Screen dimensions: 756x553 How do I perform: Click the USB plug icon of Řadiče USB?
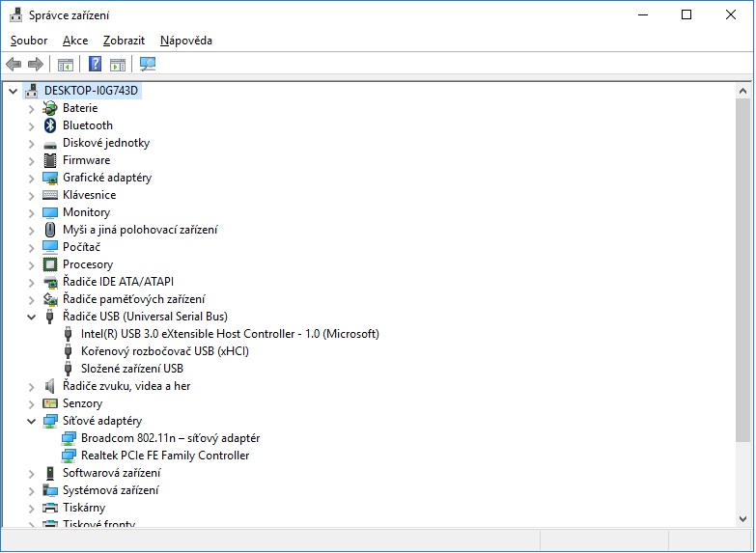click(49, 317)
